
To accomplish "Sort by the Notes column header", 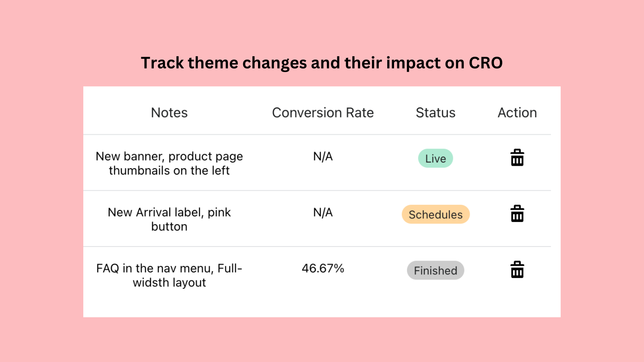I will pyautogui.click(x=169, y=113).
